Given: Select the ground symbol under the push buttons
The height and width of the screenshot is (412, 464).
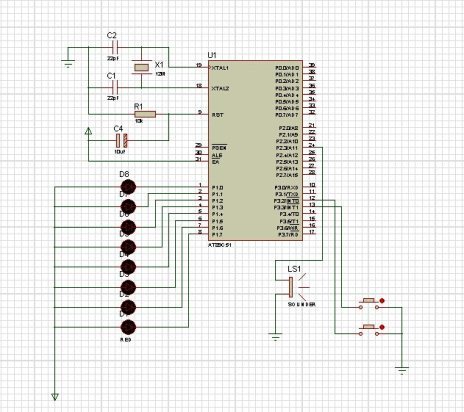Looking at the screenshot, I should click(x=402, y=370).
